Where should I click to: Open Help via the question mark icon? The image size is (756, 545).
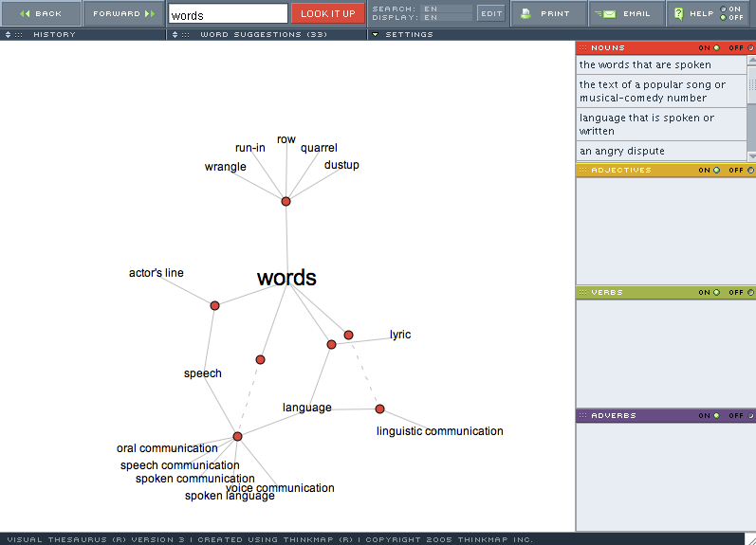click(x=679, y=13)
